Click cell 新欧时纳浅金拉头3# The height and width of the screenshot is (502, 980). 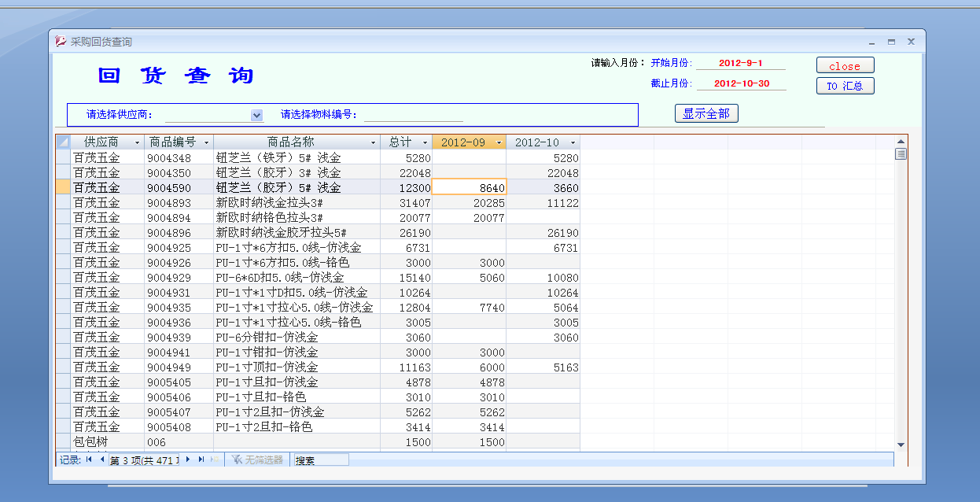coord(297,202)
